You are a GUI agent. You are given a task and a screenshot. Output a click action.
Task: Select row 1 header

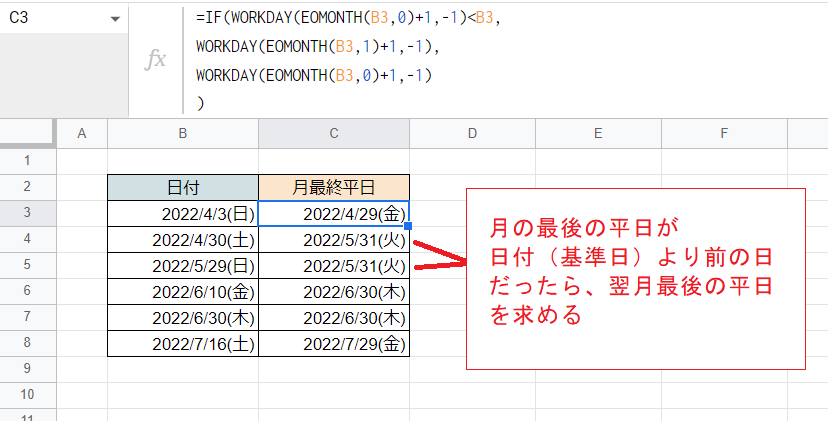[x=27, y=161]
